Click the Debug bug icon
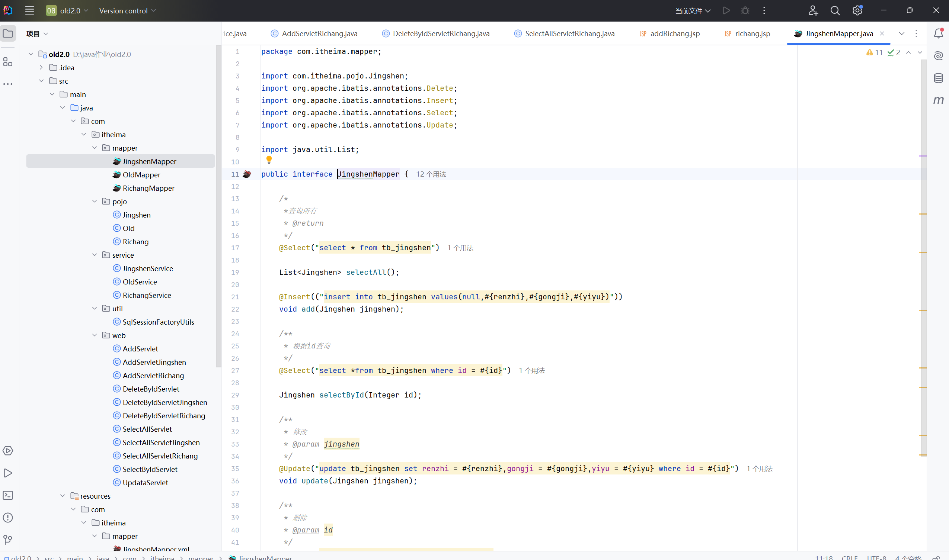This screenshot has height=560, width=949. 745,10
